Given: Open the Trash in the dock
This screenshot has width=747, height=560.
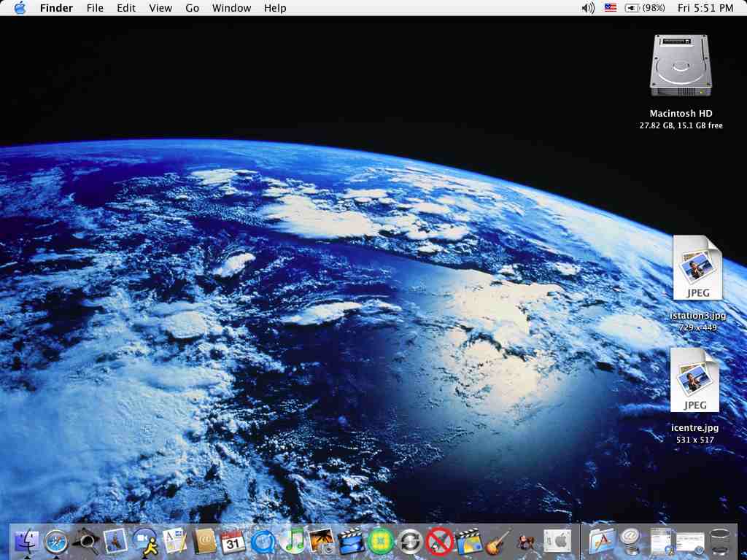Looking at the screenshot, I should 720,542.
